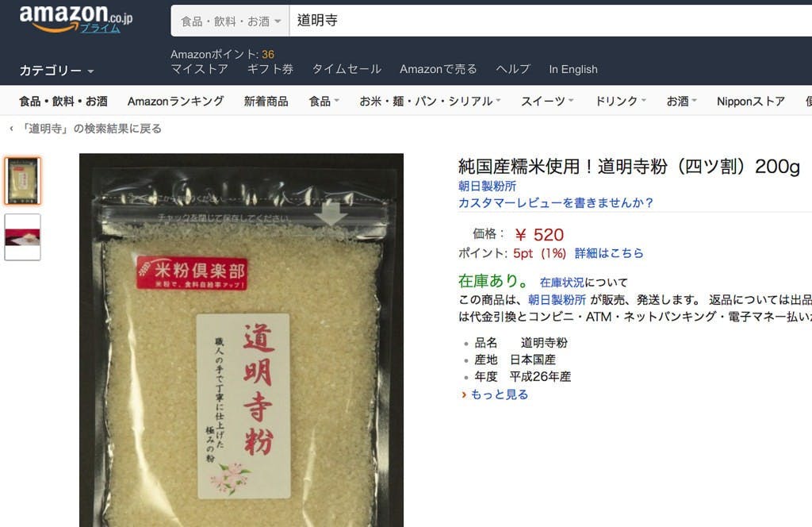Open Amazonランキング tab

[x=175, y=101]
